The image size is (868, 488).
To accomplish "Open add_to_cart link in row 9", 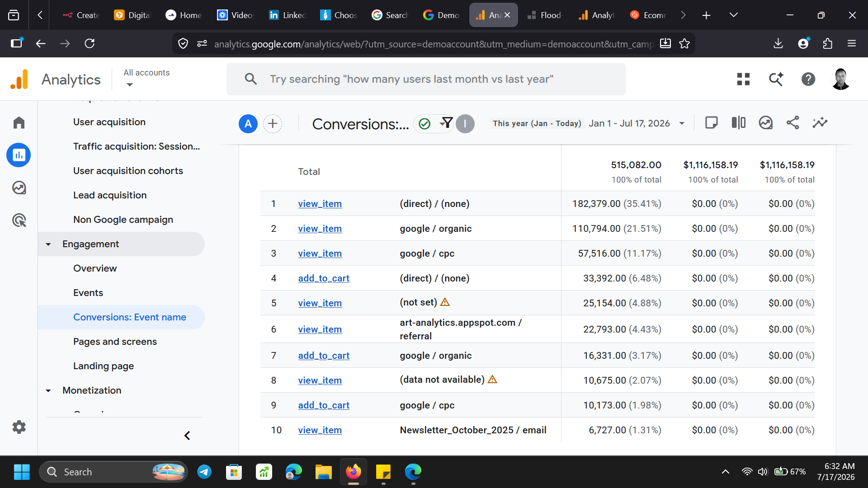I will tap(324, 405).
